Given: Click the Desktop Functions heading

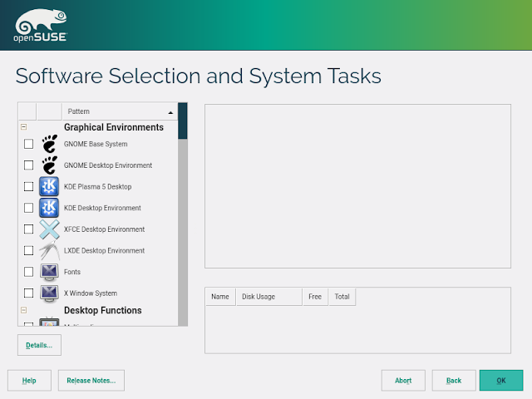Looking at the screenshot, I should [103, 310].
